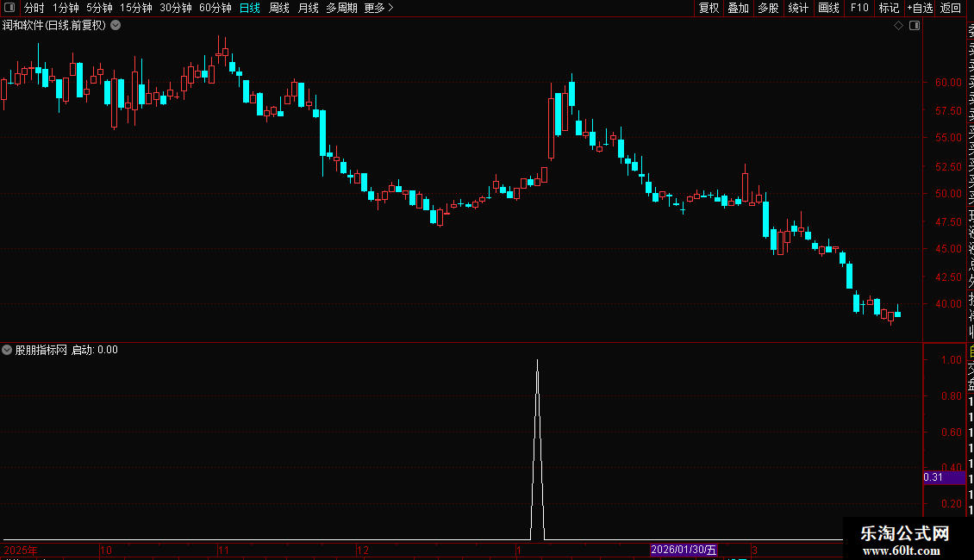Screen dimensions: 974x560
Task: Toggle the left sidebar panel icon
Action: coord(9,8)
